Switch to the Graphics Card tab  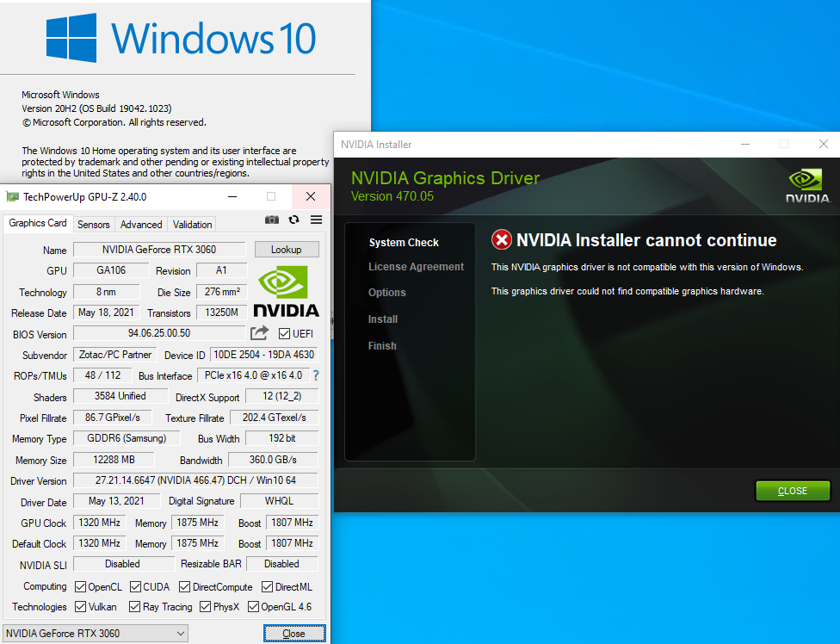[x=38, y=223]
